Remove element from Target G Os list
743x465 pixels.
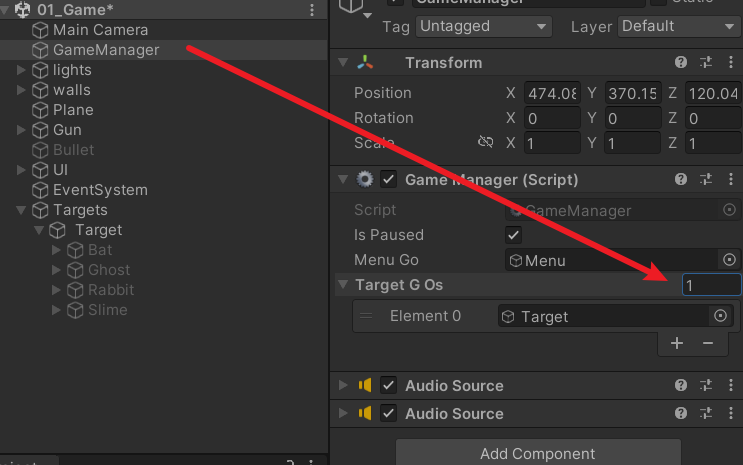[x=708, y=343]
